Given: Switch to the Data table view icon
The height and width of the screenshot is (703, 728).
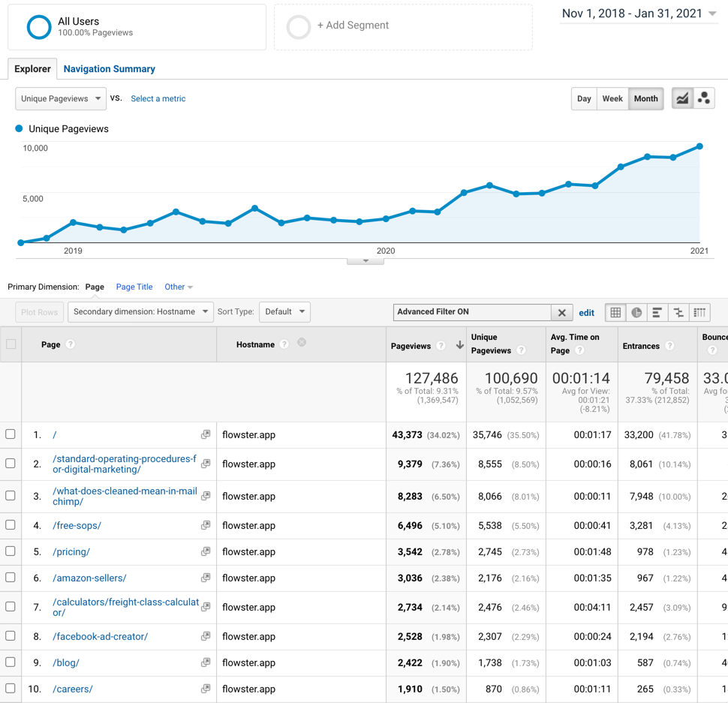Looking at the screenshot, I should click(x=615, y=312).
